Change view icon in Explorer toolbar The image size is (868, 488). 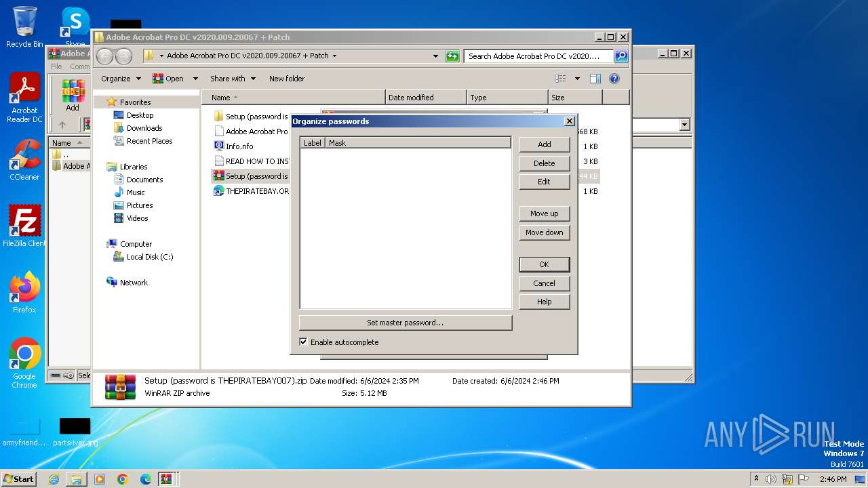(561, 79)
